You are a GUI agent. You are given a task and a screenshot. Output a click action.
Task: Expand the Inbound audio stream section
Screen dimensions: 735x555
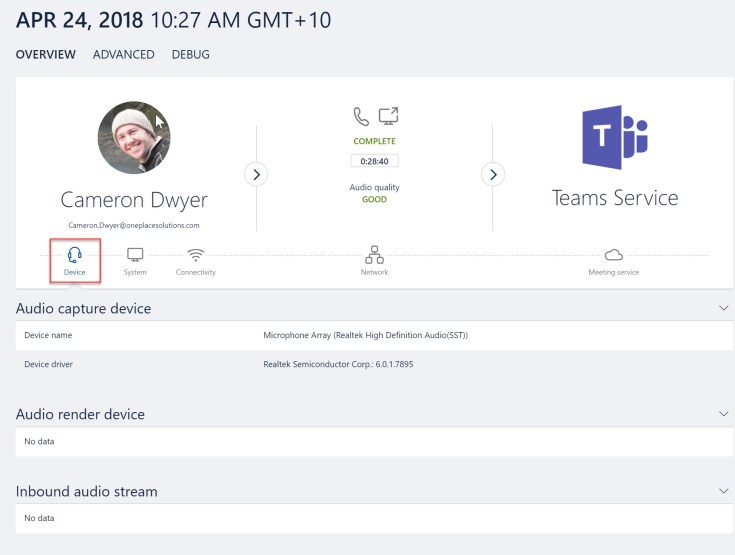(x=724, y=491)
